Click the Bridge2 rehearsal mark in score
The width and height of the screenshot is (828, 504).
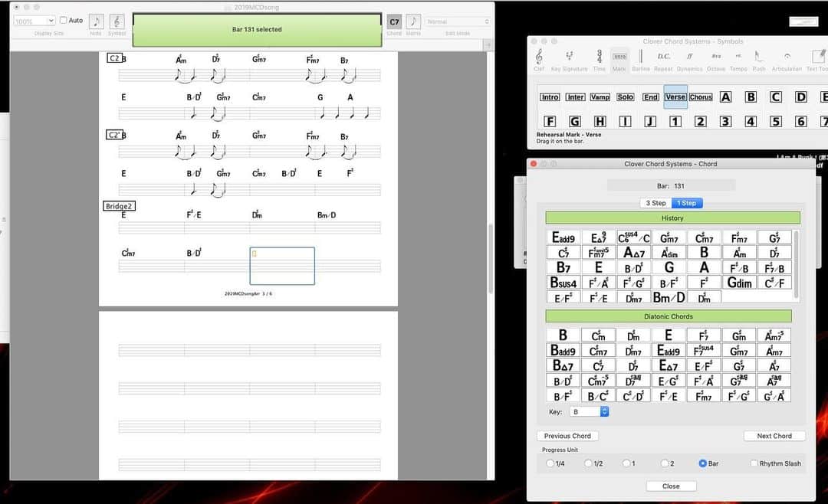pyautogui.click(x=119, y=206)
